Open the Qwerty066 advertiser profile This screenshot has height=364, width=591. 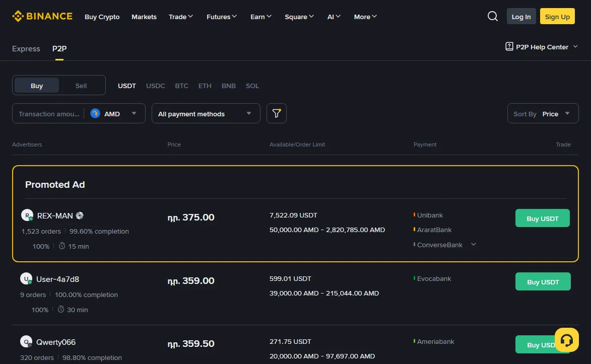(x=56, y=342)
